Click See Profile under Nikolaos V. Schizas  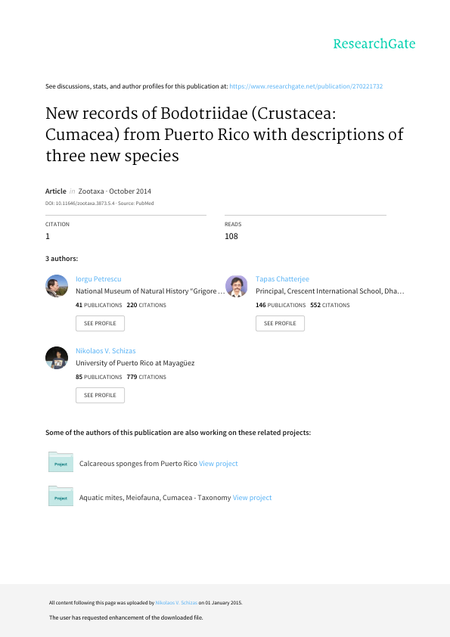click(100, 395)
